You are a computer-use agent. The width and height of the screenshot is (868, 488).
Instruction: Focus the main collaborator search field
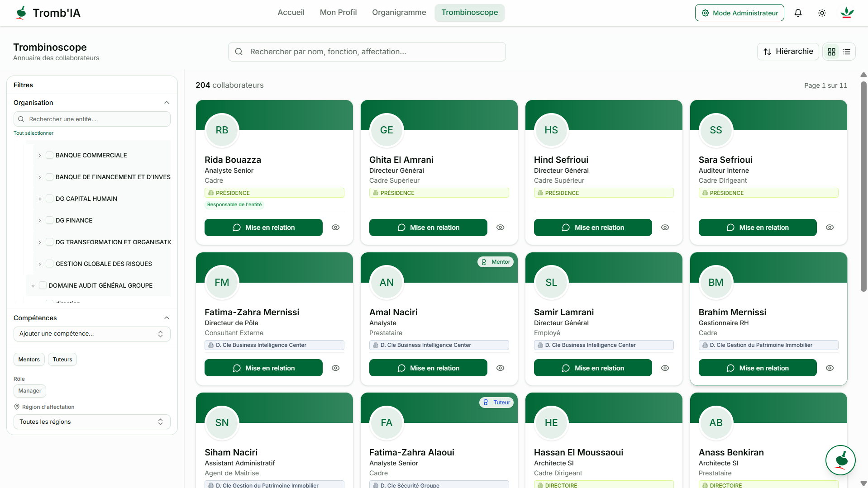coord(367,52)
